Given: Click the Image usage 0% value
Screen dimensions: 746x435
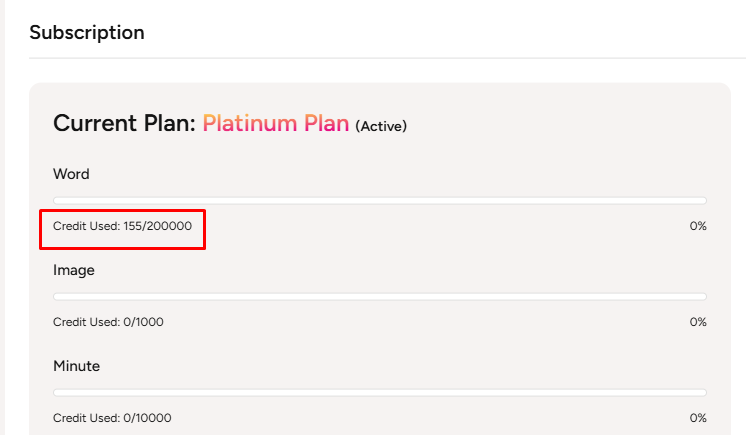Looking at the screenshot, I should point(698,322).
